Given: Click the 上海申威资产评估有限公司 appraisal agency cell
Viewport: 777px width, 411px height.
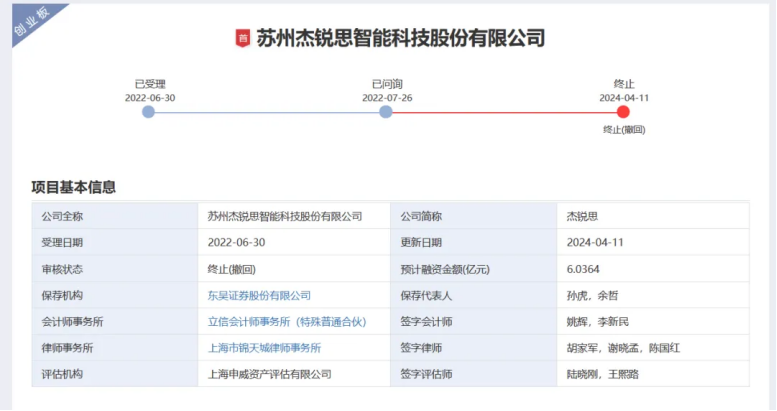Looking at the screenshot, I should click(x=269, y=375).
